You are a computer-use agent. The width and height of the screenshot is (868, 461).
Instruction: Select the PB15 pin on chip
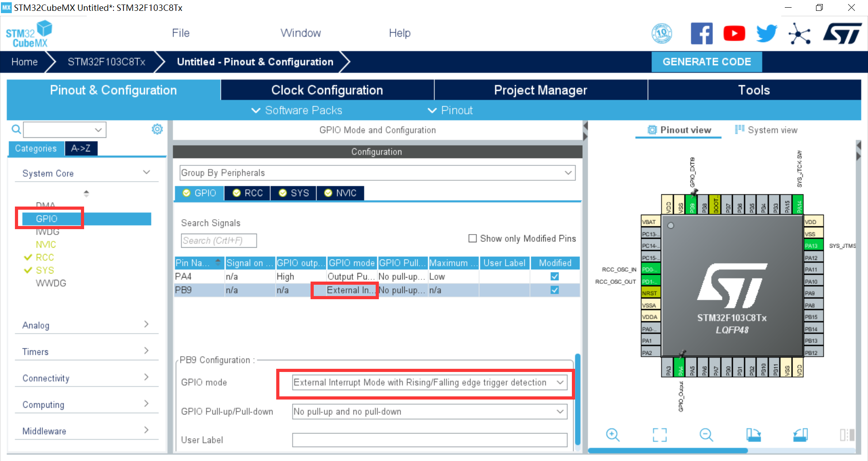[x=813, y=317]
